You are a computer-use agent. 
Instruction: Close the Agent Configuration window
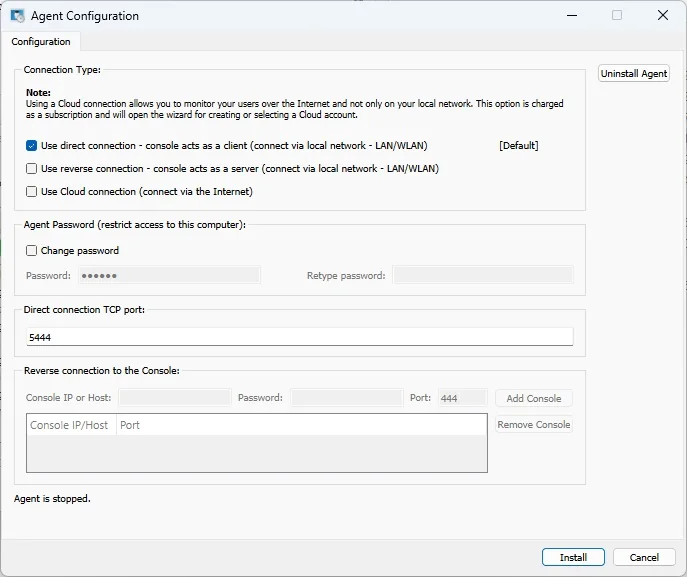coord(663,16)
